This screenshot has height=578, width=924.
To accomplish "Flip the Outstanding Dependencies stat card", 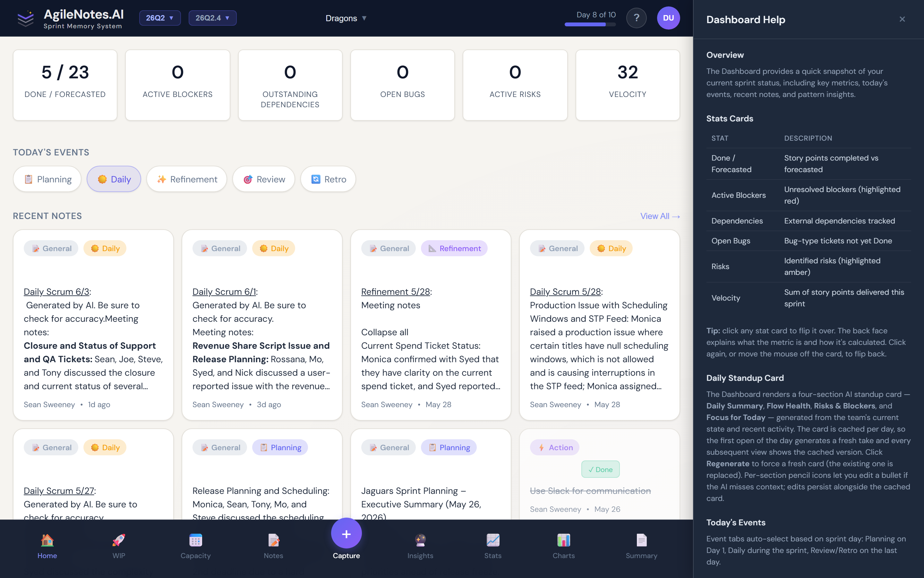I will point(290,85).
